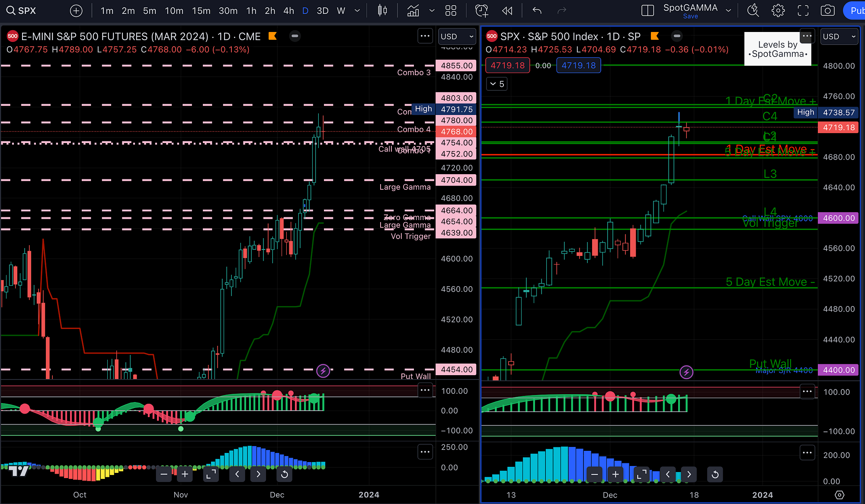Switch to the 3D timeframe
The image size is (865, 504).
(x=323, y=10)
